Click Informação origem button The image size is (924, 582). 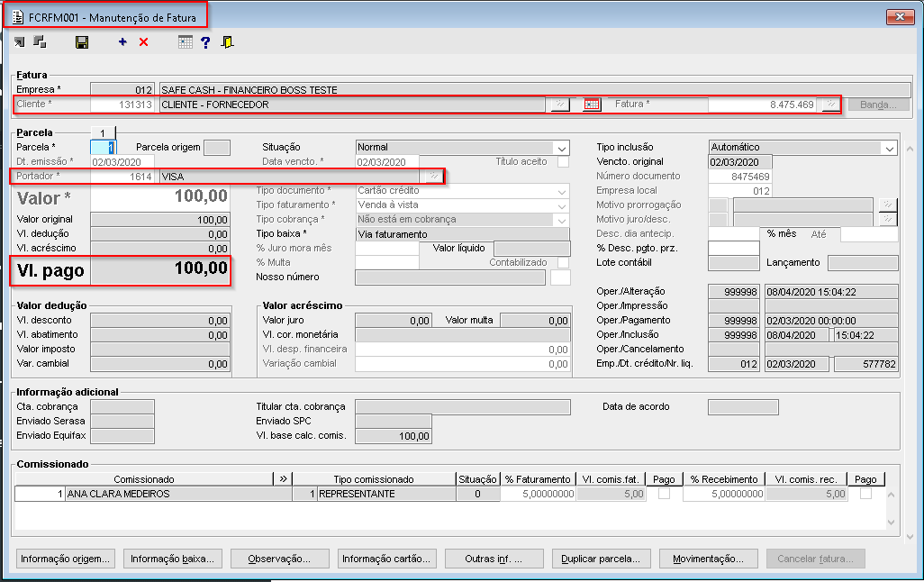coord(65,559)
